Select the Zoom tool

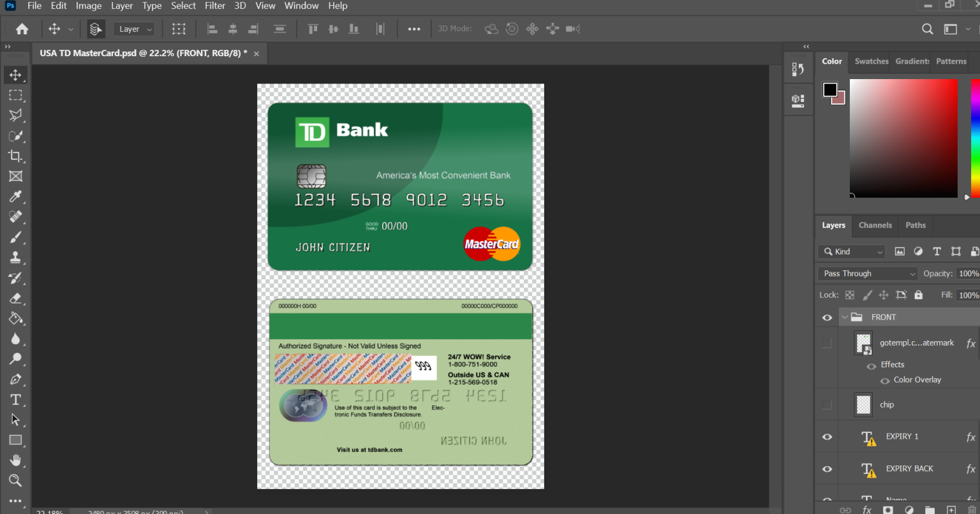15,481
